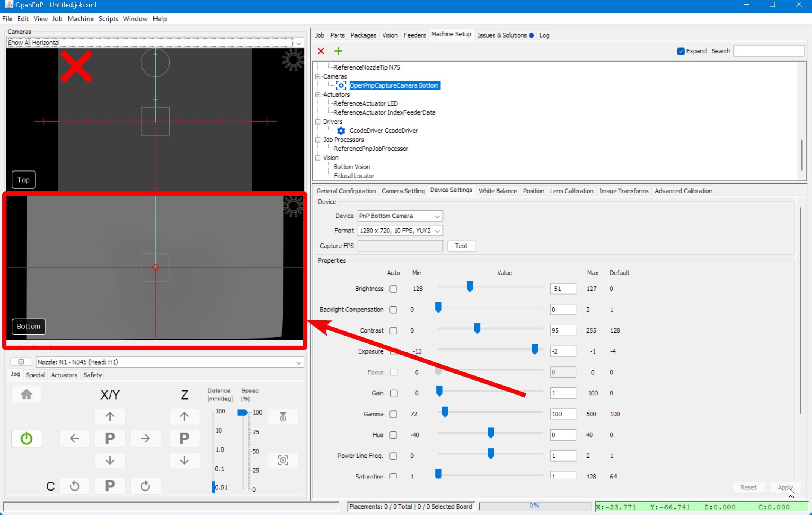The image size is (812, 515).
Task: Toggle the green machine power button
Action: (x=26, y=438)
